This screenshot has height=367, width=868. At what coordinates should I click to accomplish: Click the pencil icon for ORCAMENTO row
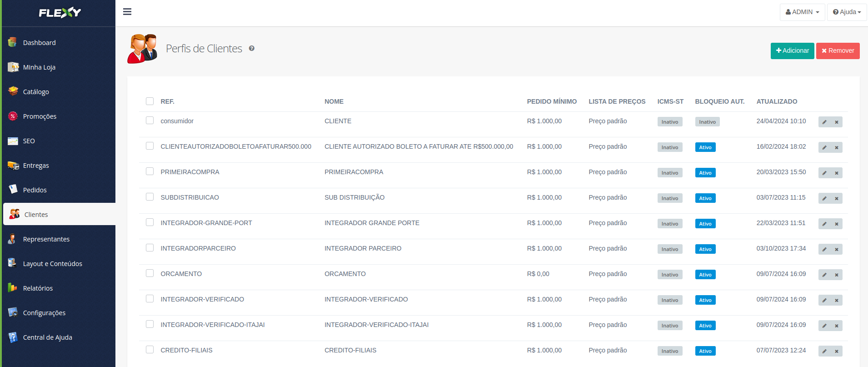point(824,275)
